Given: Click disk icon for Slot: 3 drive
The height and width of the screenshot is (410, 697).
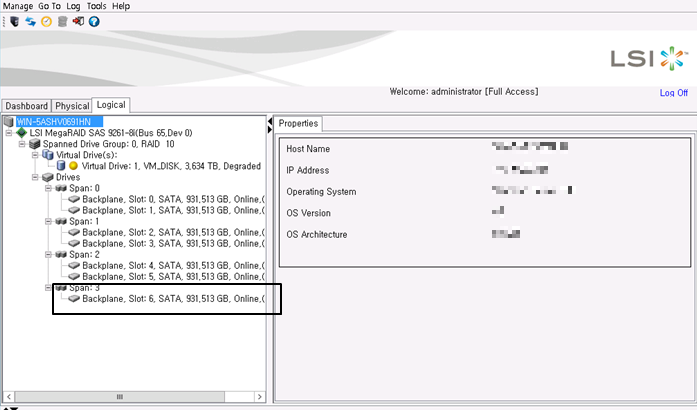Looking at the screenshot, I should click(74, 243).
